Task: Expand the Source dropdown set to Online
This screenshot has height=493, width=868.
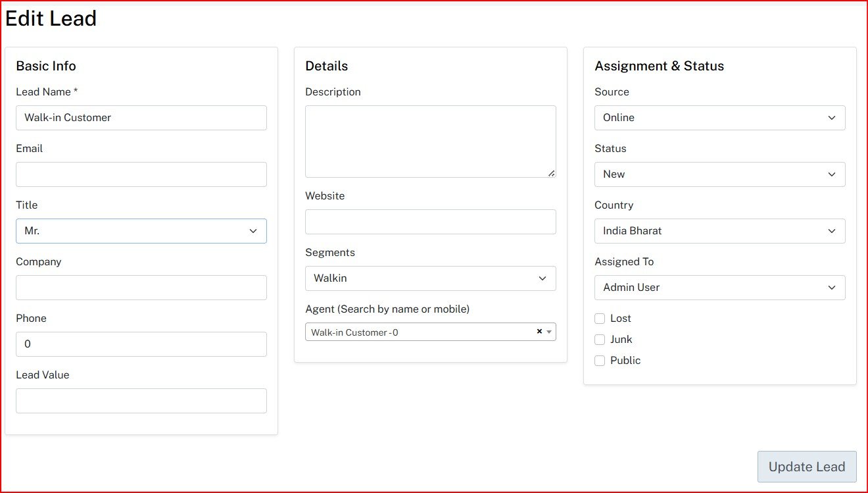Action: tap(719, 118)
